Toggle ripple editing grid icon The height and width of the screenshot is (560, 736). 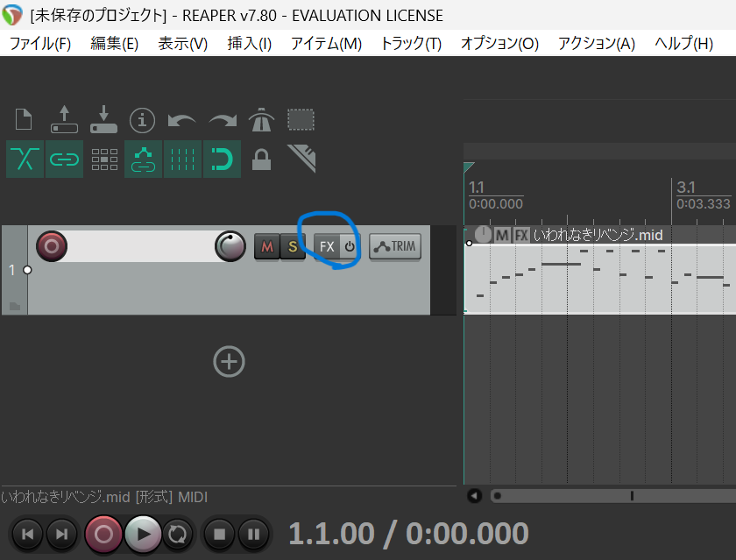coord(104,159)
